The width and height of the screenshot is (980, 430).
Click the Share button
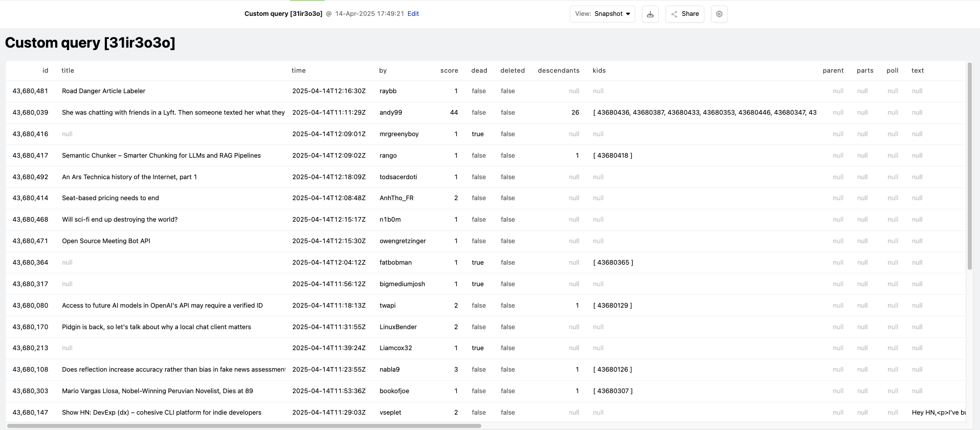tap(685, 14)
